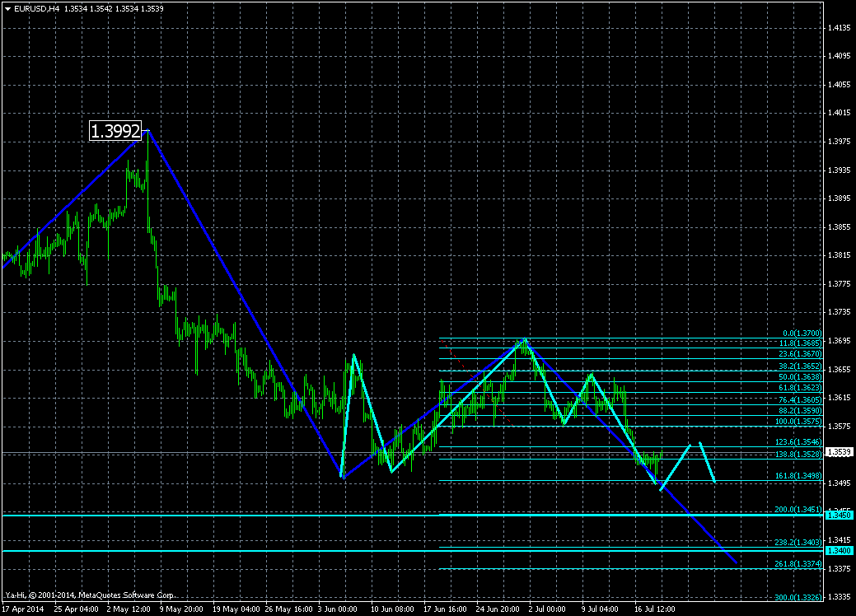Screen dimensions: 856x616
Task: Click 1.3615 on the price axis
Action: tap(840, 398)
